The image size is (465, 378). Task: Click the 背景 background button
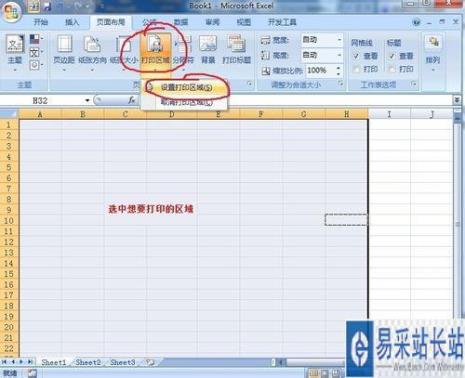[208, 50]
